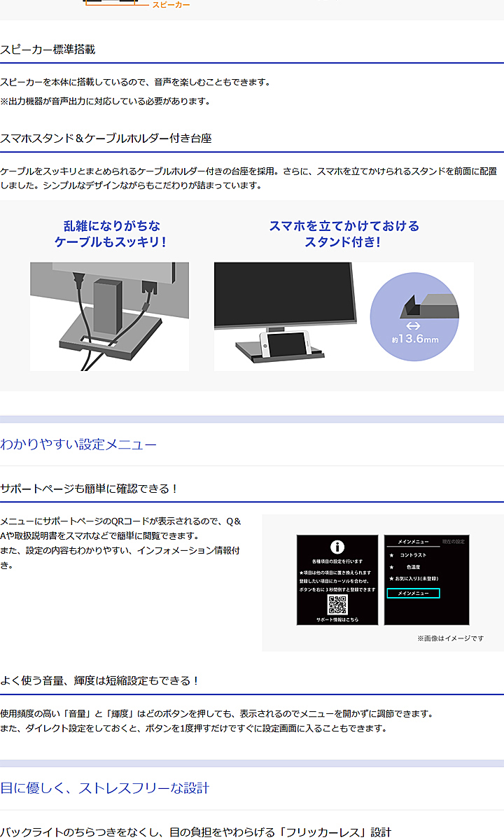Image resolution: width=504 pixels, height=840 pixels.
Task: Click the 約13.6mm circular diagram
Action: (x=414, y=316)
